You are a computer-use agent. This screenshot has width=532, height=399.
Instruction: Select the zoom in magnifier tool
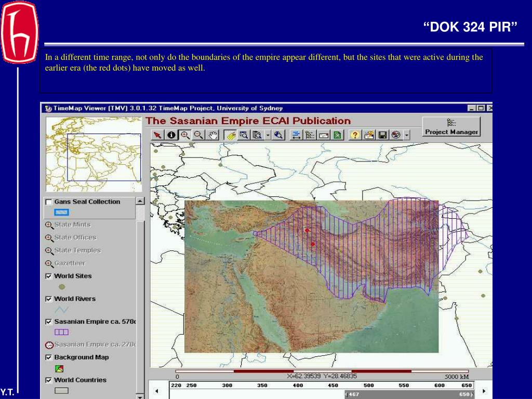pos(185,135)
